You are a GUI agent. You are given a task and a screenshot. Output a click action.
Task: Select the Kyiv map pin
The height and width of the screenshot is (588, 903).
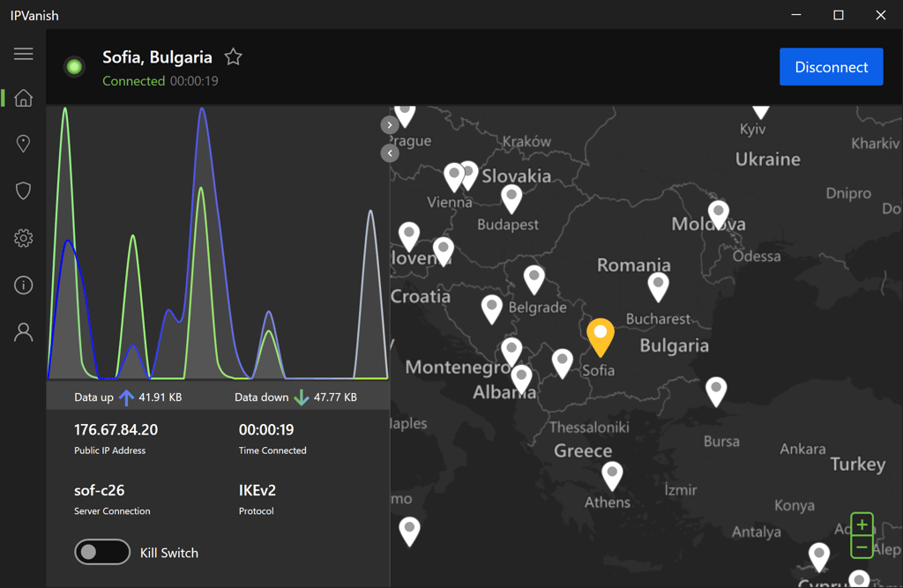click(761, 112)
